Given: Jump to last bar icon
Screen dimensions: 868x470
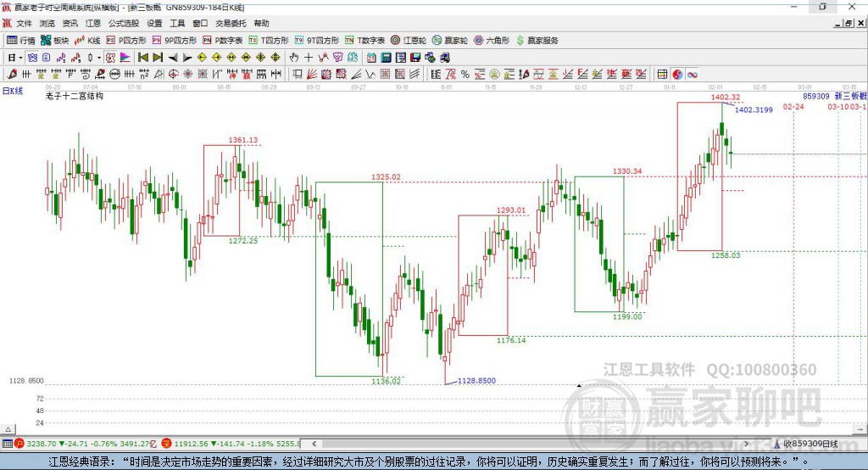Looking at the screenshot, I should [158, 58].
